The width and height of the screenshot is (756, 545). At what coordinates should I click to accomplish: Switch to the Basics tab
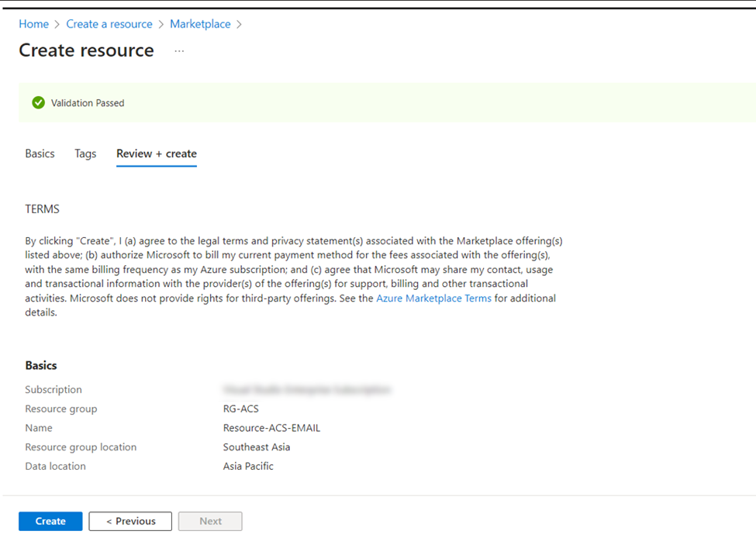tap(40, 153)
